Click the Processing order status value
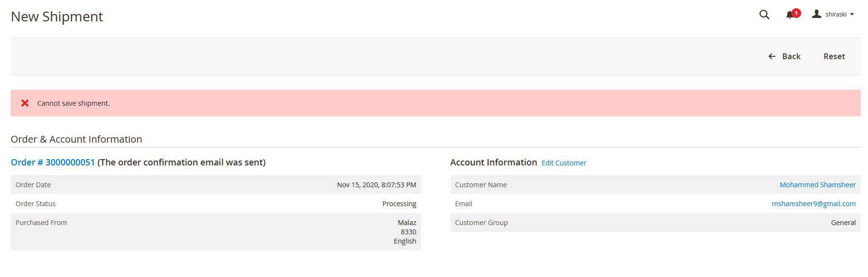The image size is (868, 277). 399,204
